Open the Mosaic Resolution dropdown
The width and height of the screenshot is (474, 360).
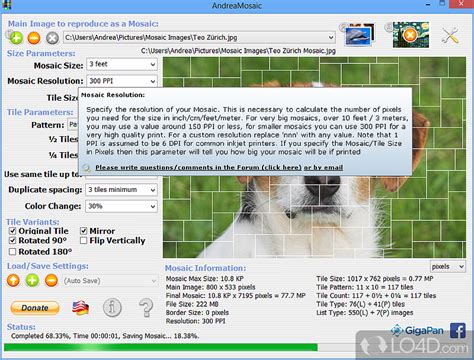122,81
